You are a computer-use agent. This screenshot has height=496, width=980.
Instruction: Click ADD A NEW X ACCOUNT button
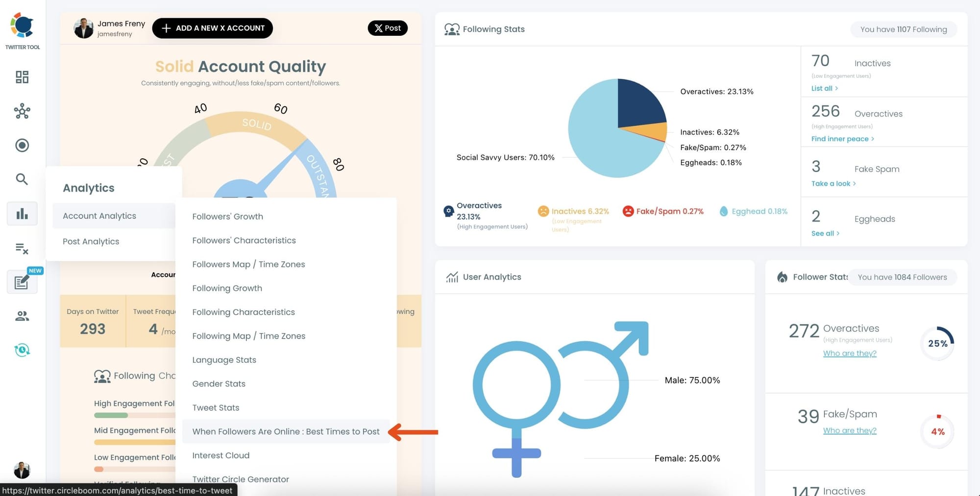(x=212, y=28)
